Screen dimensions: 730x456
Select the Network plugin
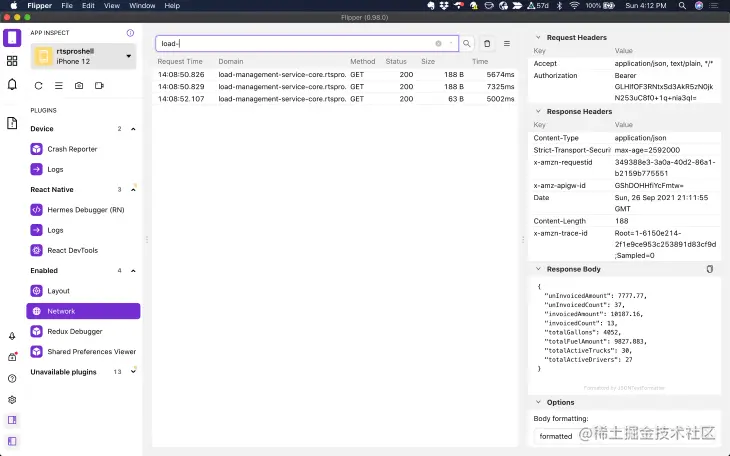click(83, 311)
